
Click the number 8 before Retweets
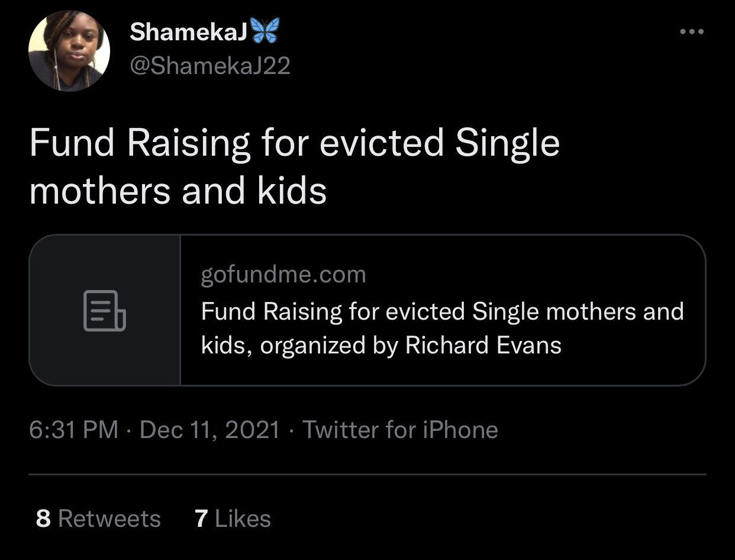coord(43,519)
